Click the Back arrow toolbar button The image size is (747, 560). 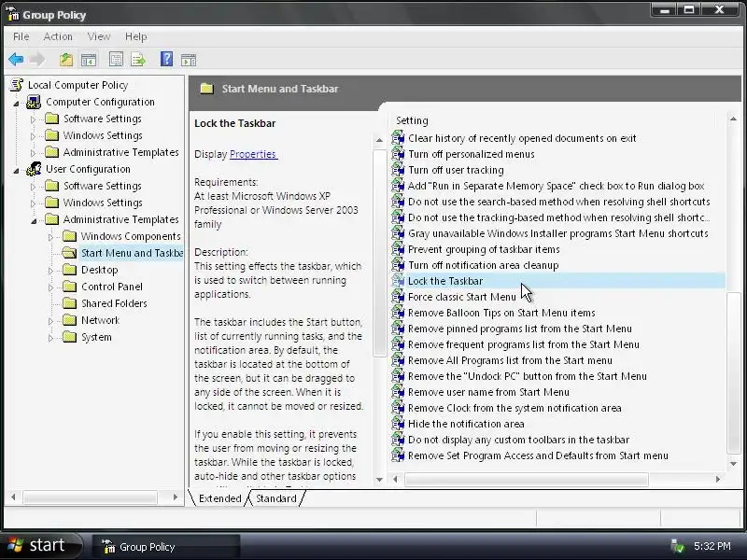(16, 60)
